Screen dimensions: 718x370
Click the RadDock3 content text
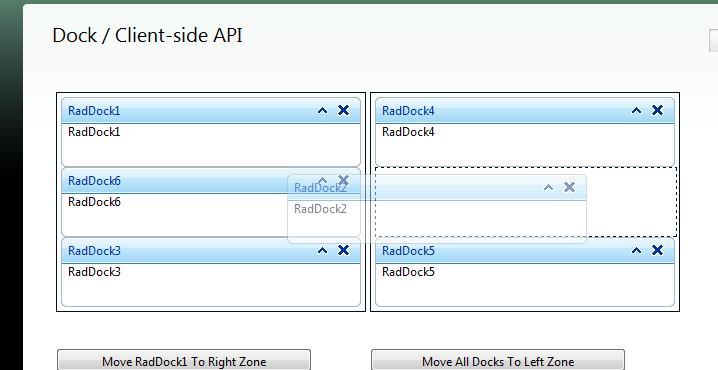pyautogui.click(x=94, y=272)
